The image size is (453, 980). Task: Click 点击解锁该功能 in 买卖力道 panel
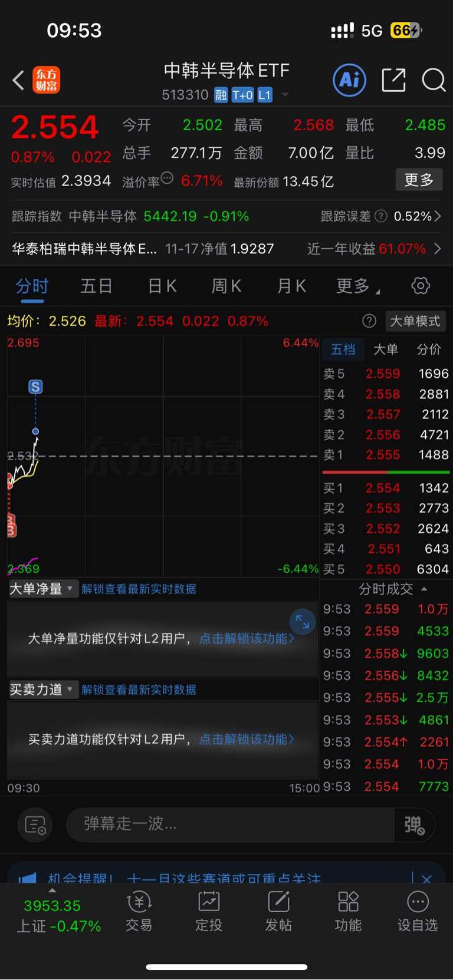[x=247, y=739]
